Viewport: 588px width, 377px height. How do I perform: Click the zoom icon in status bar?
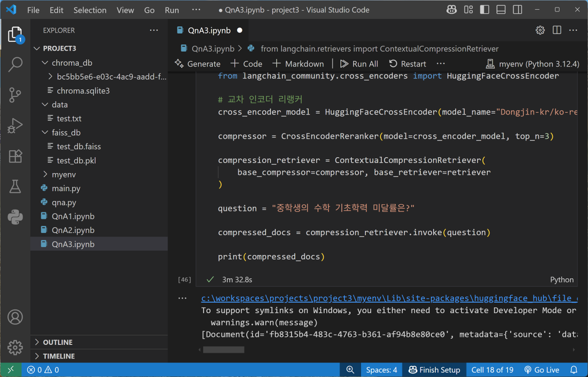(350, 370)
